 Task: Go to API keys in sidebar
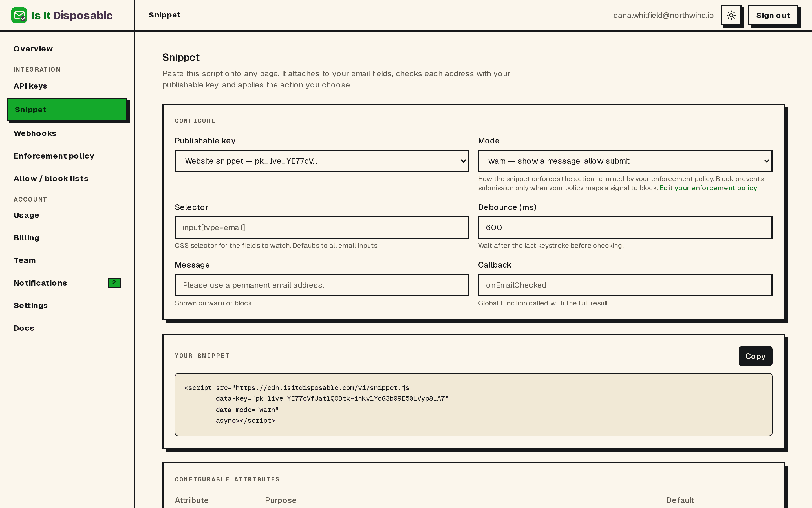(x=30, y=86)
